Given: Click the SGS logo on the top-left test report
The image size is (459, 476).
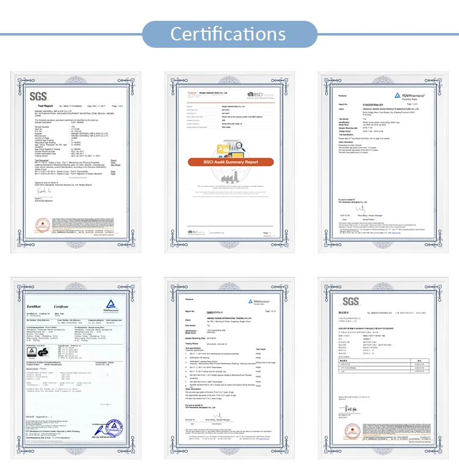Looking at the screenshot, I should click(x=39, y=96).
